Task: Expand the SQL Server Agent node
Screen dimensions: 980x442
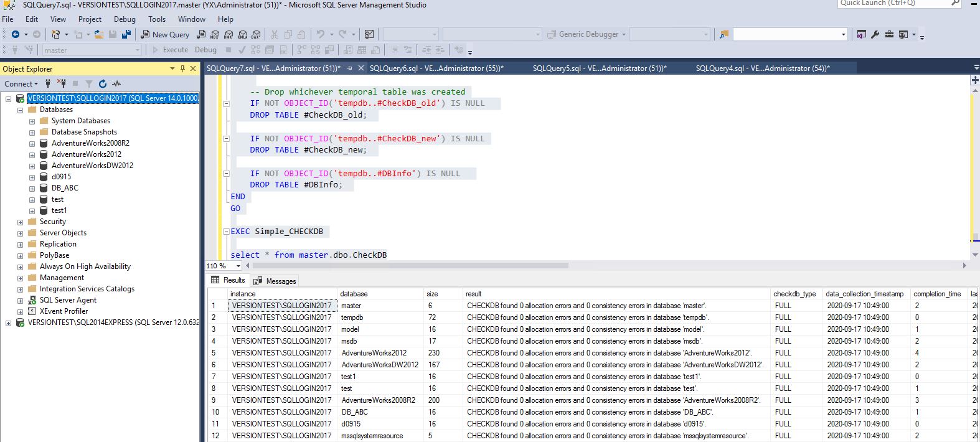Action: tap(20, 300)
